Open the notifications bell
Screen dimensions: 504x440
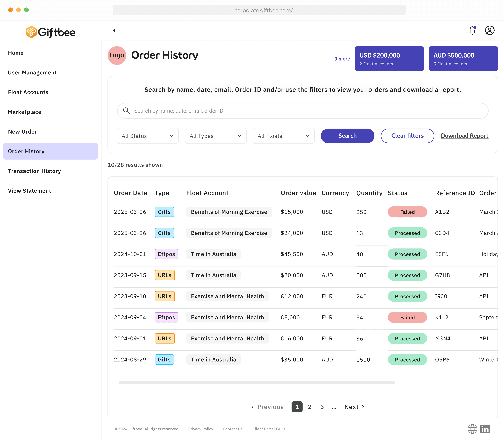472,30
